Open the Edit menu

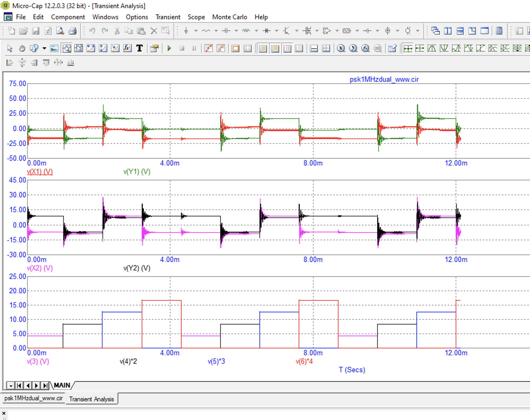38,17
